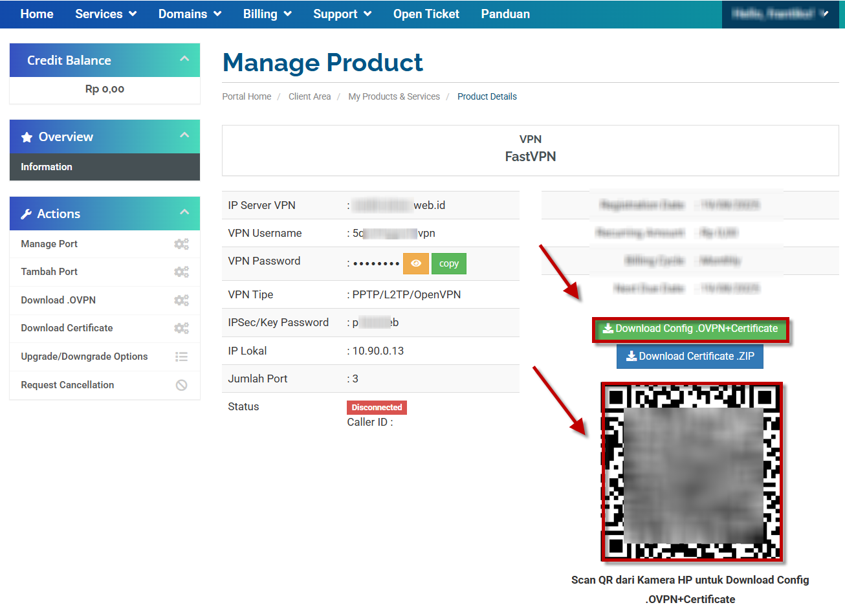
Task: Collapse the Actions panel chevron
Action: (184, 212)
